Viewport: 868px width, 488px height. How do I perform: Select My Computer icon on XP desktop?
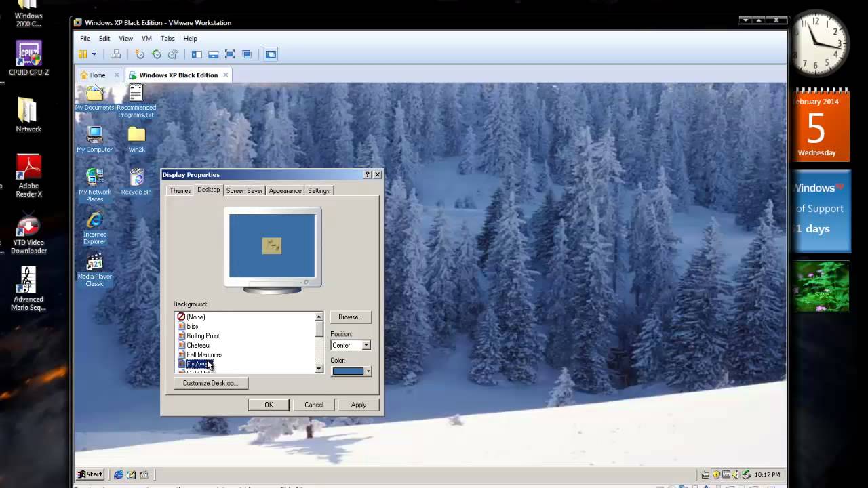point(94,139)
